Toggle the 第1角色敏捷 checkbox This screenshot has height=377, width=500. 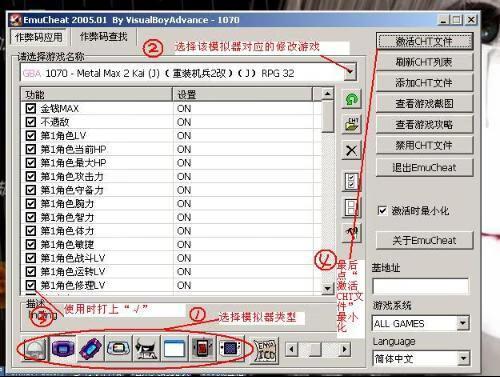31,244
